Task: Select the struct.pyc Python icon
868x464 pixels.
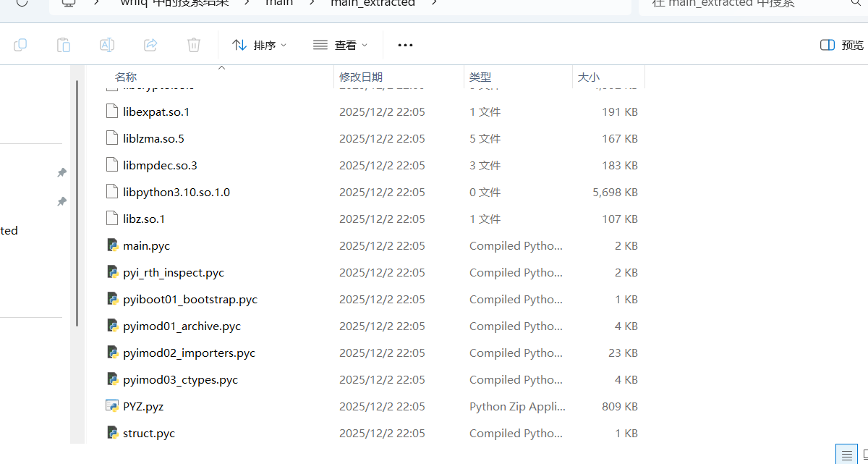Action: [x=112, y=433]
